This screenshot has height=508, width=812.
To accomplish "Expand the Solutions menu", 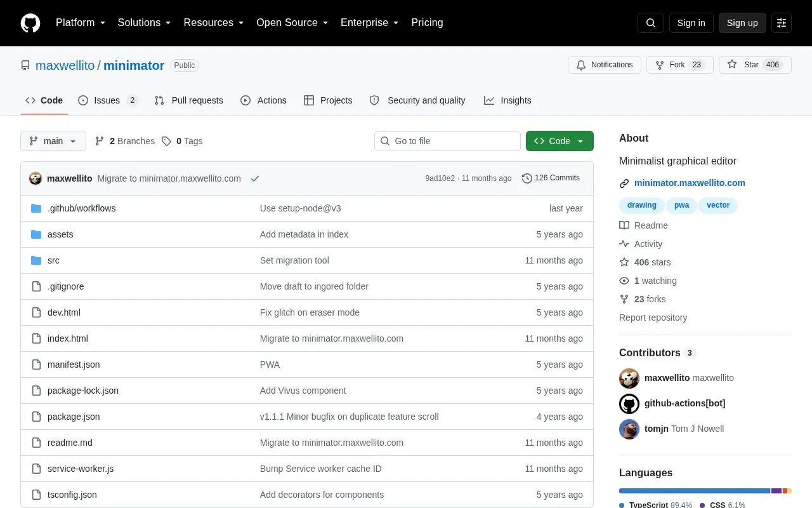I will (145, 23).
